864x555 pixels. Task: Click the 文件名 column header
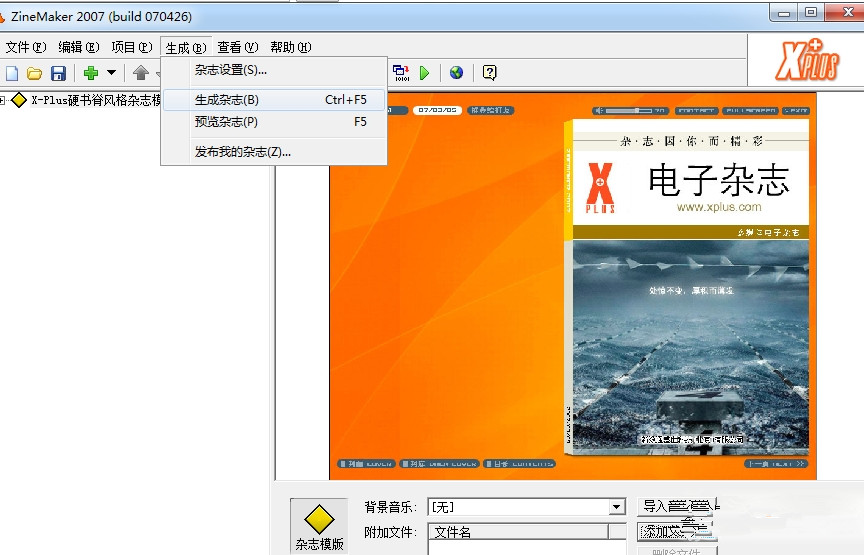click(x=517, y=533)
